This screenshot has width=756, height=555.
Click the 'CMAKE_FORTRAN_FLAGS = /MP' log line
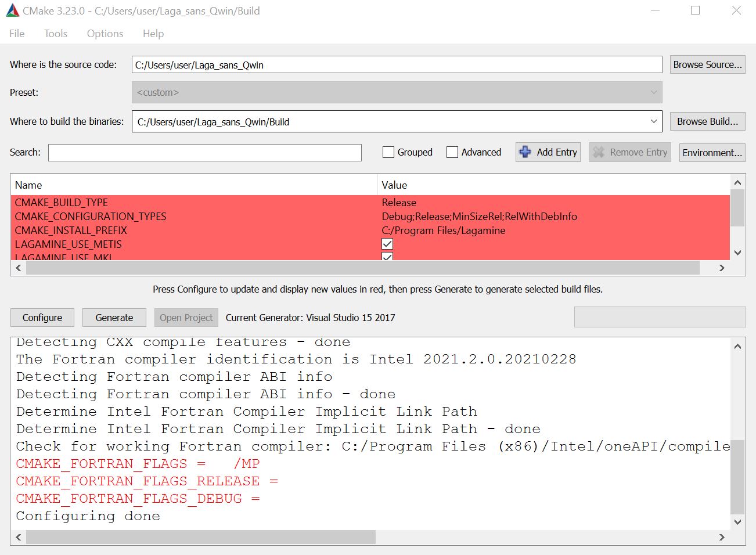point(138,463)
